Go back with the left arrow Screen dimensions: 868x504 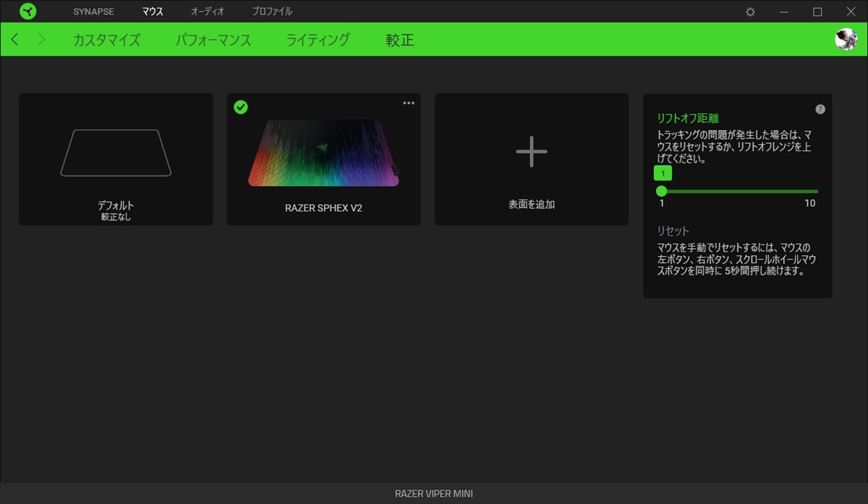[15, 40]
